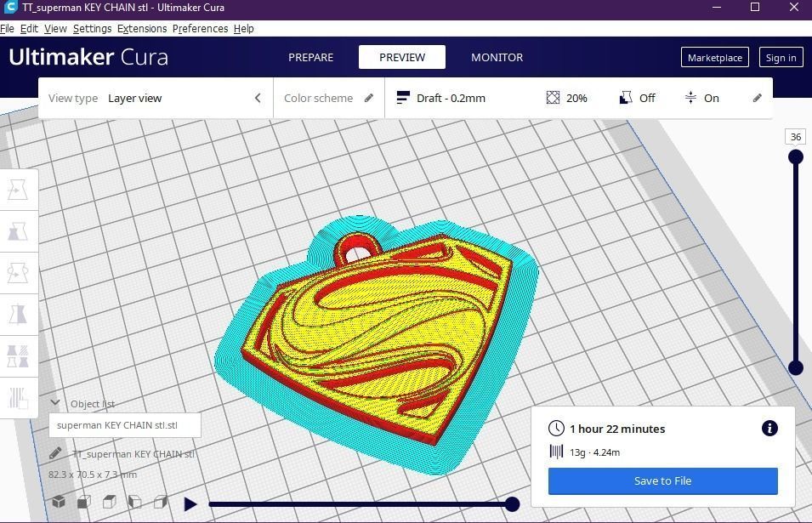Switch to the MONITOR stage
The height and width of the screenshot is (523, 812).
pyautogui.click(x=497, y=57)
